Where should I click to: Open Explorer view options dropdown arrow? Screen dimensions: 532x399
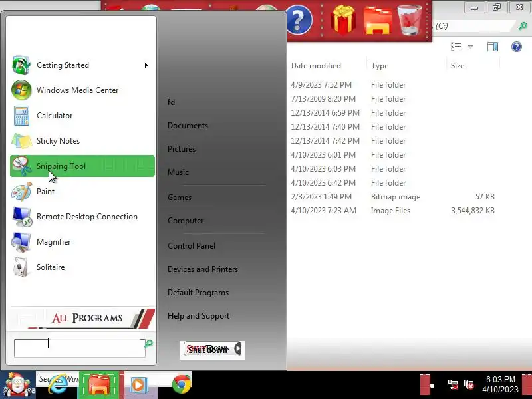pos(470,47)
